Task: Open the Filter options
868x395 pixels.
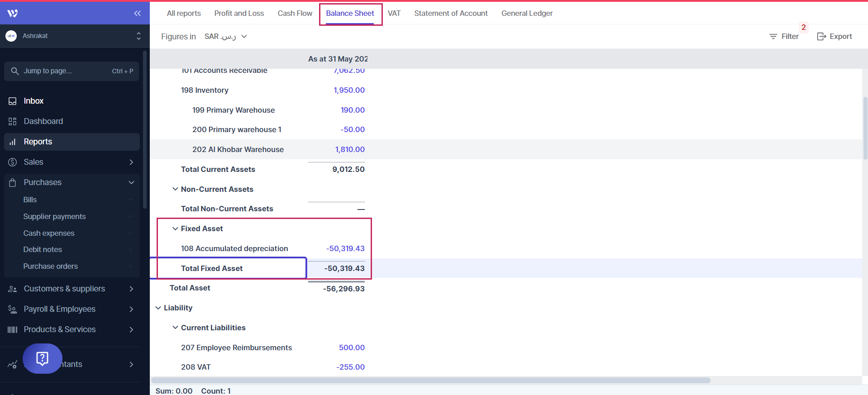Action: point(784,37)
